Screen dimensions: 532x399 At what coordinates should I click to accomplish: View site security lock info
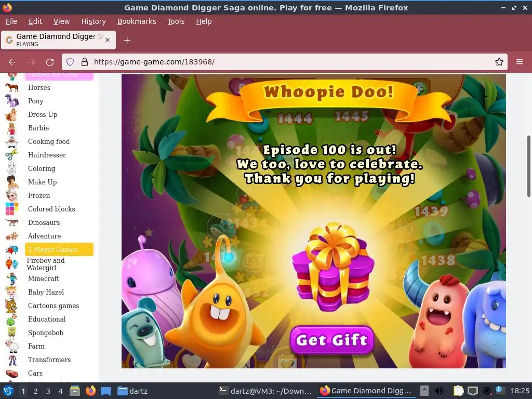tap(85, 62)
